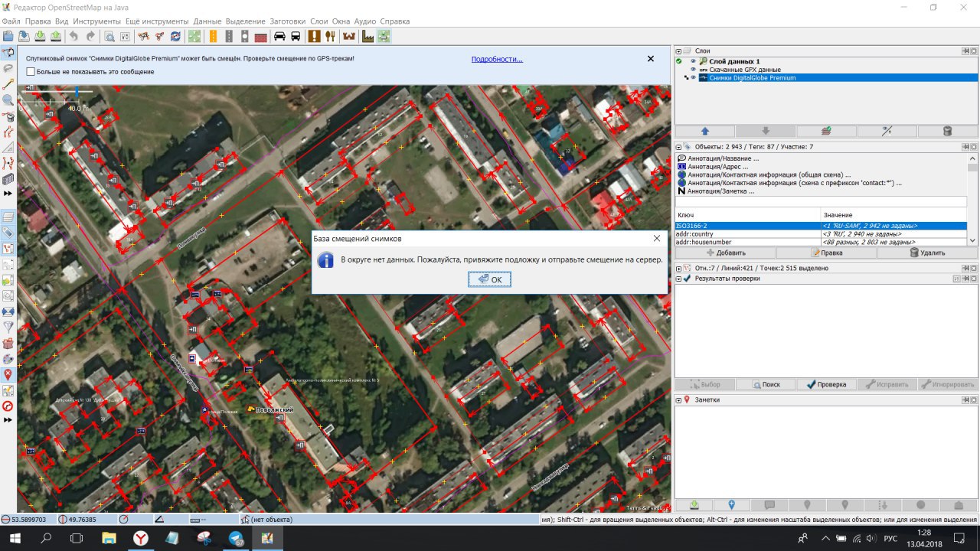Image resolution: width=980 pixels, height=551 pixels.
Task: Select the castle preset icon
Action: tap(349, 36)
